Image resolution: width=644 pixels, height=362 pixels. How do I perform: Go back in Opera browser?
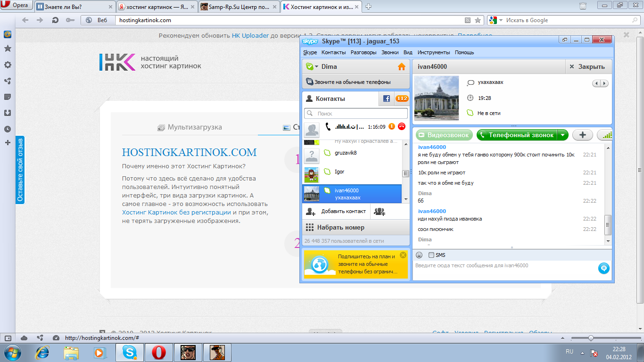[25, 20]
